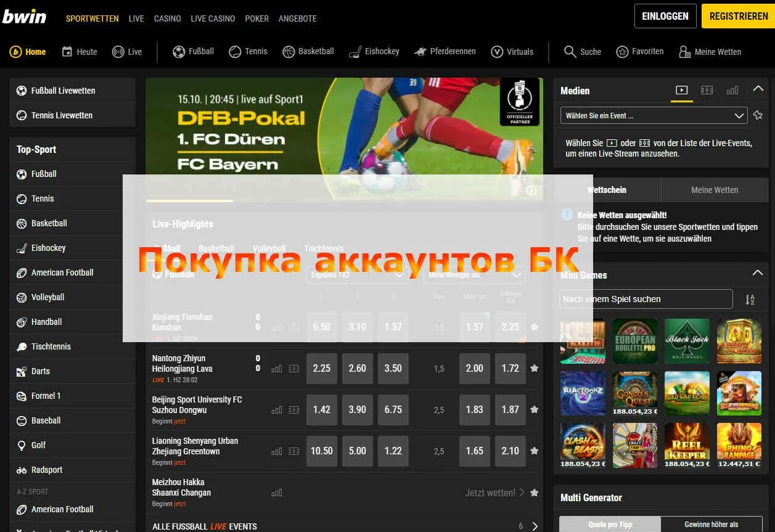Open Fußball Livewetten link
Image resolution: width=775 pixels, height=532 pixels.
pos(73,91)
